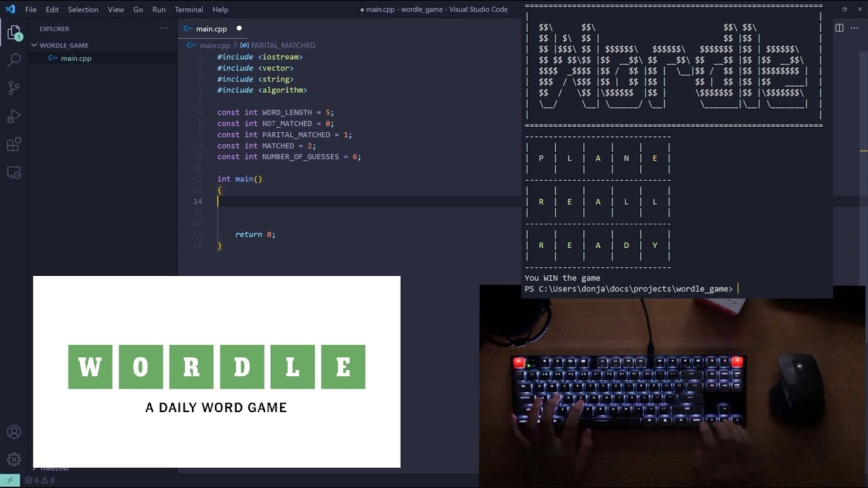Open the Source Control view icon
868x488 pixels.
tap(14, 88)
